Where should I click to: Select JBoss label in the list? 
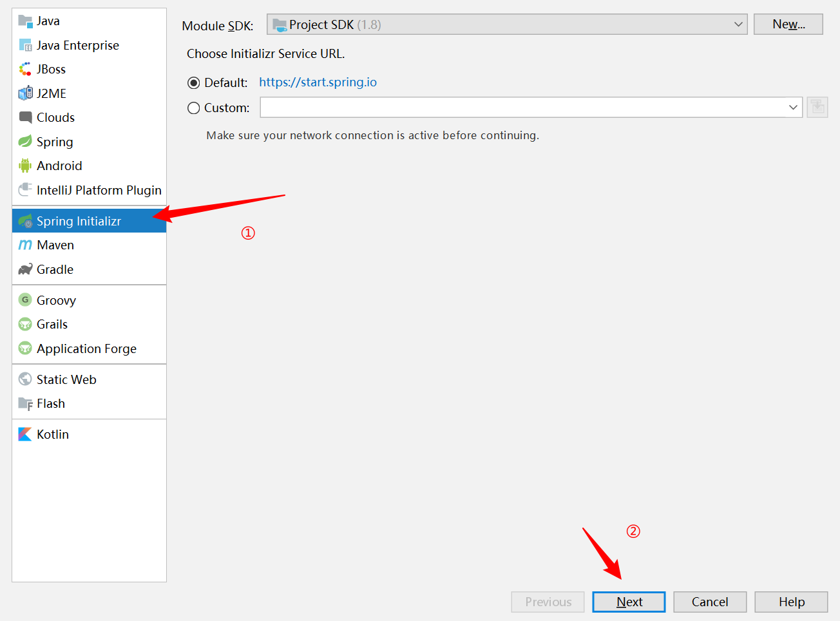51,69
